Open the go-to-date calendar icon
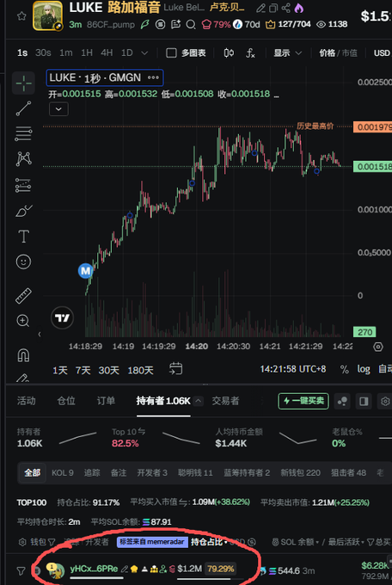Image resolution: width=392 pixels, height=585 pixels. tap(175, 368)
